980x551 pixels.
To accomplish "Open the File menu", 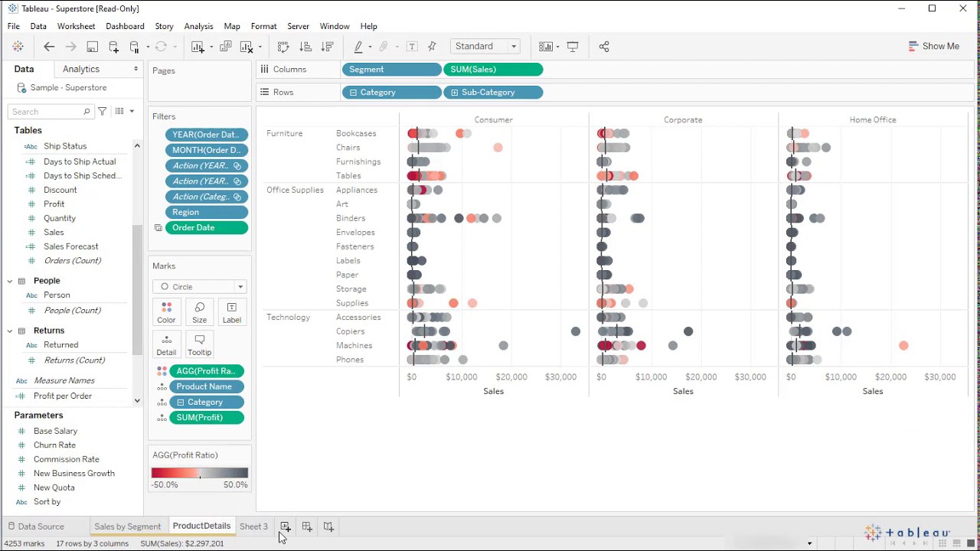I will coord(14,26).
